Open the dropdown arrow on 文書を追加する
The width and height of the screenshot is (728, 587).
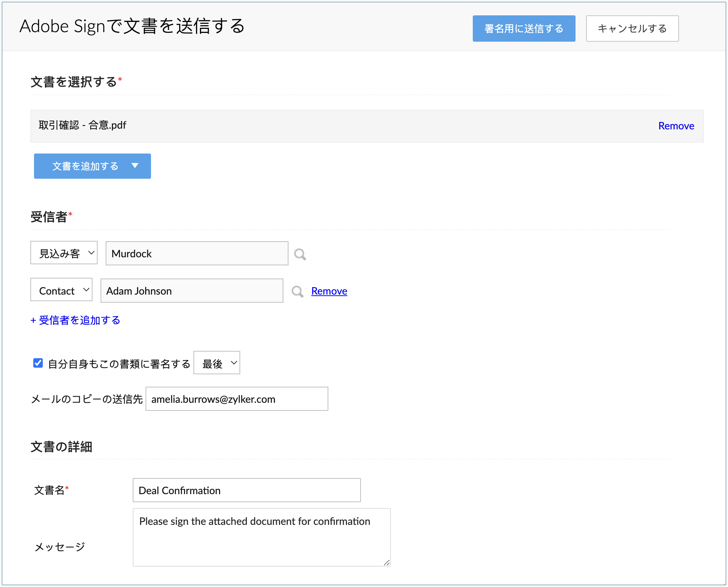click(135, 166)
